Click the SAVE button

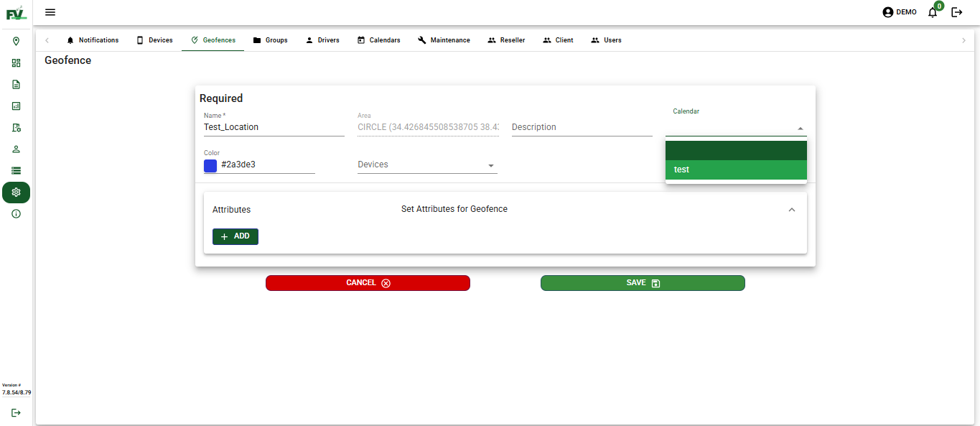[x=642, y=282]
